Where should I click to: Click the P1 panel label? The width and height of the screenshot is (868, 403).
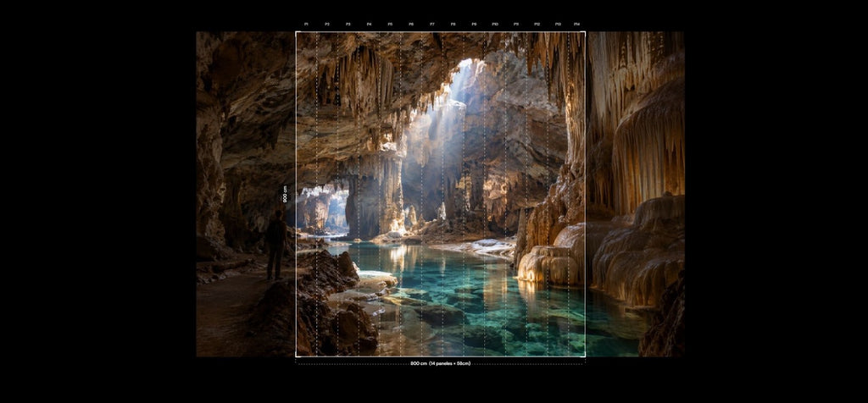(x=306, y=25)
